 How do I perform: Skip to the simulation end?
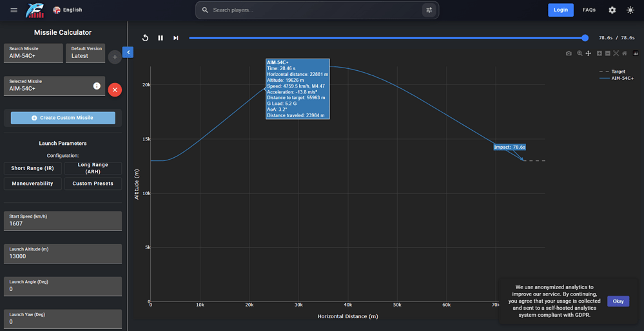pyautogui.click(x=176, y=38)
